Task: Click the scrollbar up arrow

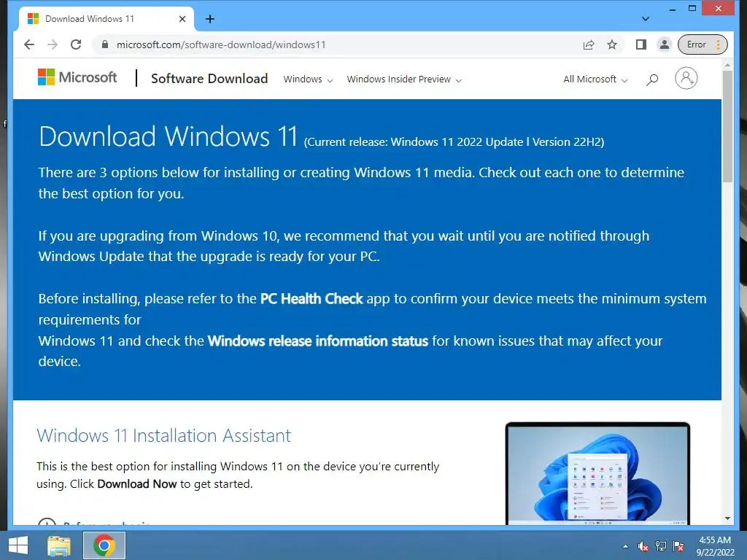Action: click(x=727, y=64)
